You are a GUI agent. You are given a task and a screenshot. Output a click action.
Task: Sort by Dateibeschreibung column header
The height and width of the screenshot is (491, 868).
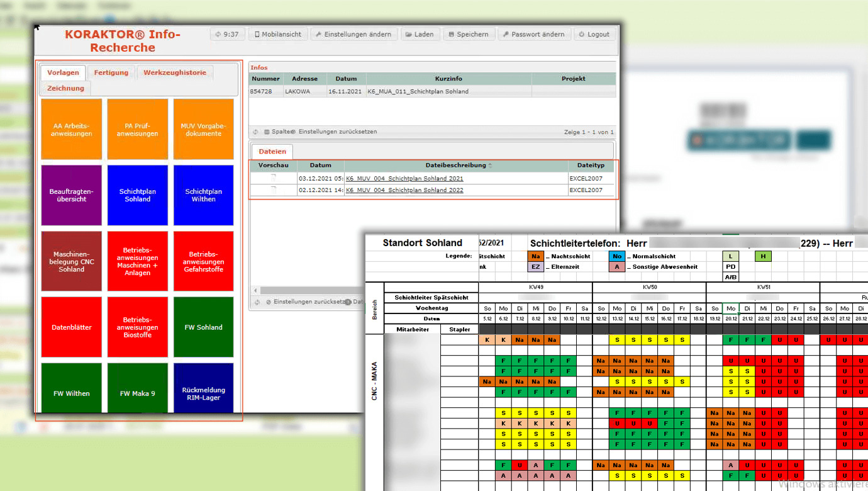(x=456, y=166)
